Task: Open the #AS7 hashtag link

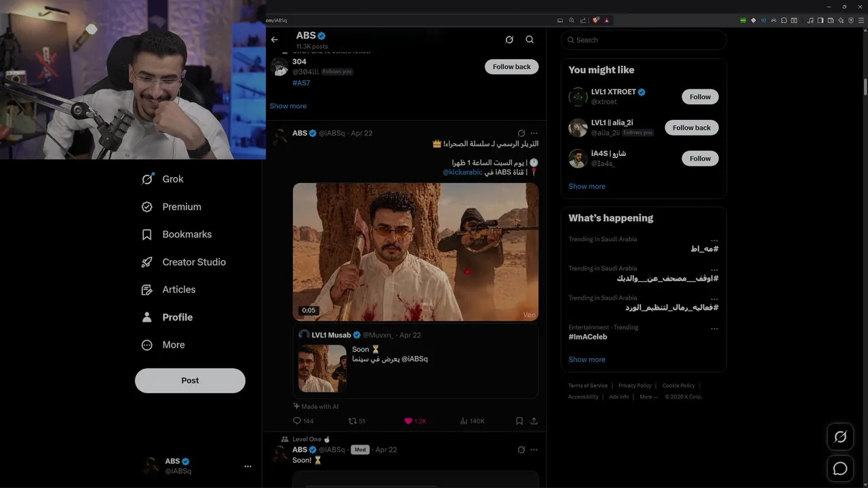Action: point(301,83)
